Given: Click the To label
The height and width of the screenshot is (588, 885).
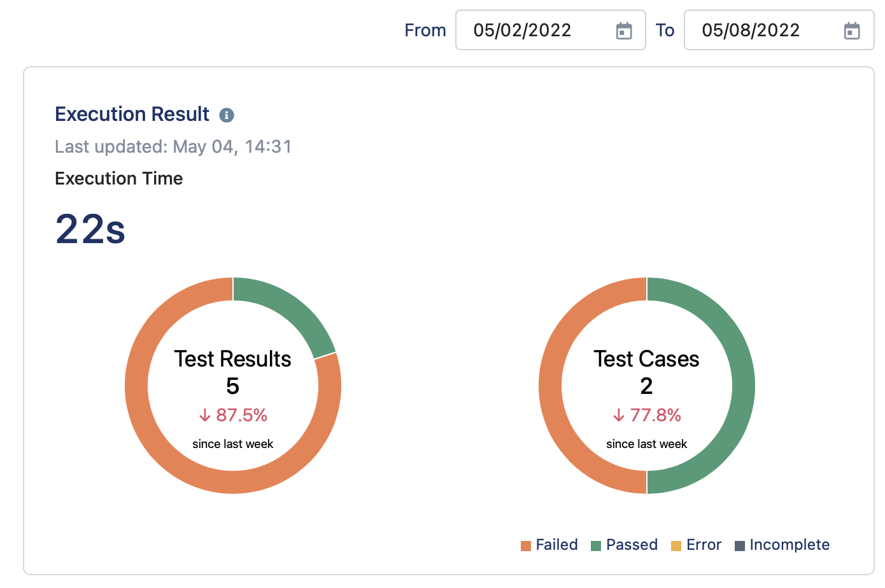Looking at the screenshot, I should coord(665,30).
